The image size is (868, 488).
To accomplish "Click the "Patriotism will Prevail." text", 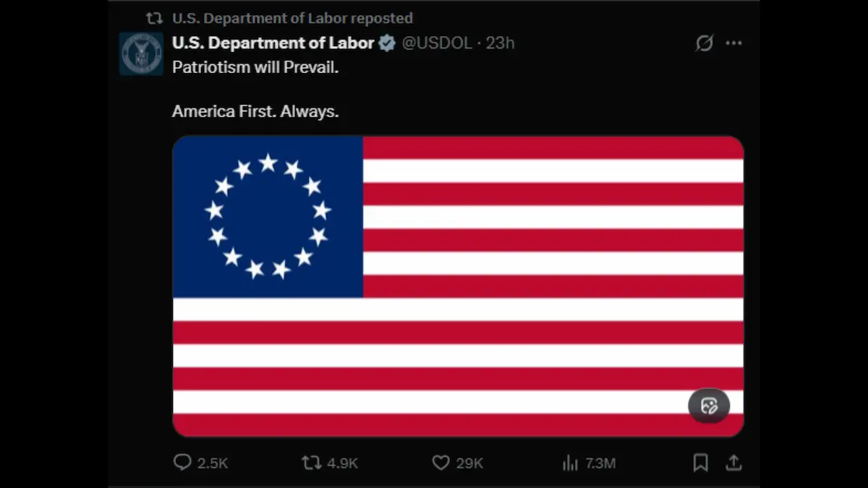I will pyautogui.click(x=255, y=67).
